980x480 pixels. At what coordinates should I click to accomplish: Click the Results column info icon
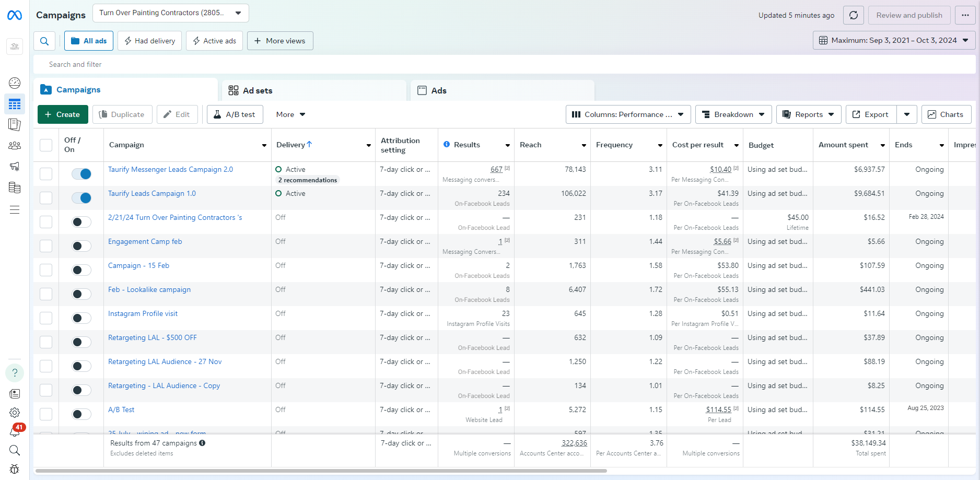point(447,145)
